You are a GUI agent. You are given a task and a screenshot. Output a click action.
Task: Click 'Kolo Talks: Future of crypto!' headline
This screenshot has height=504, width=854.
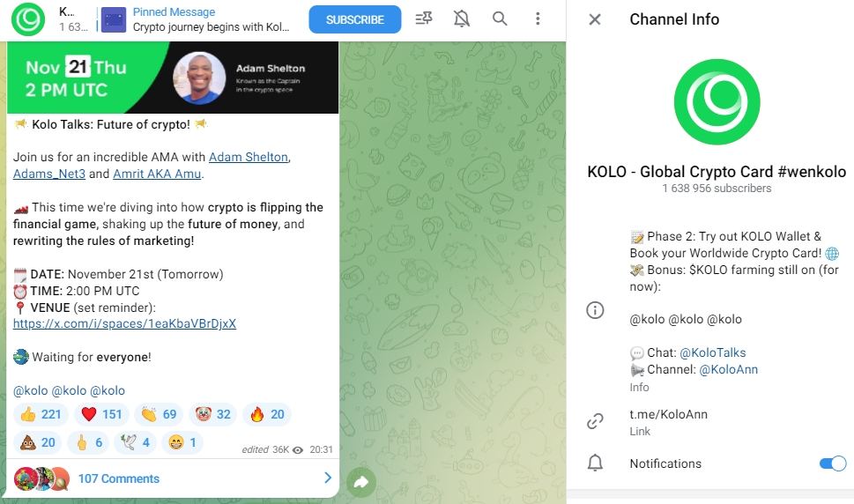tap(111, 124)
